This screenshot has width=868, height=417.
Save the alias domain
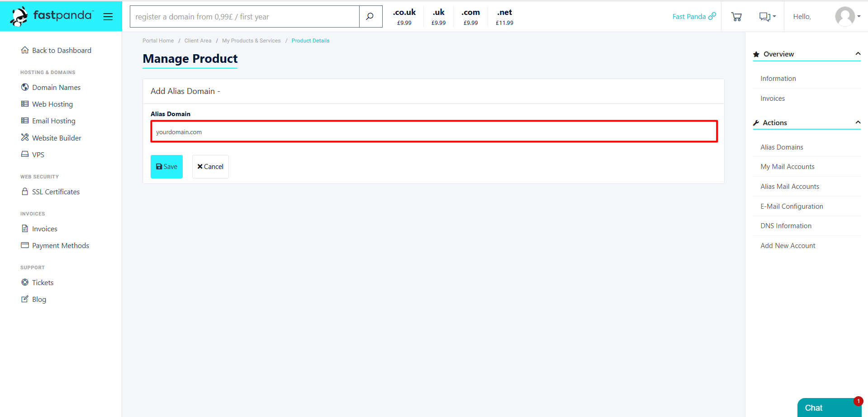166,167
